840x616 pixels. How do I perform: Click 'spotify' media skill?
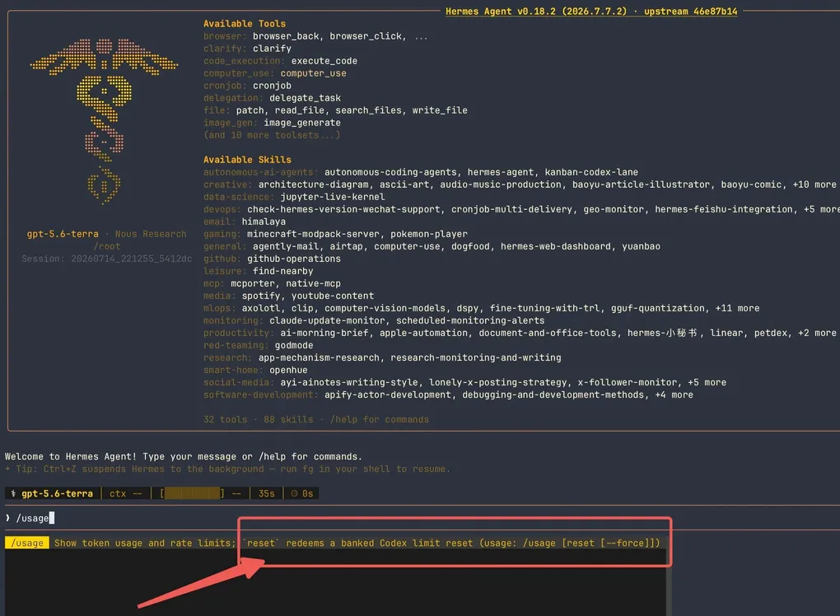261,296
